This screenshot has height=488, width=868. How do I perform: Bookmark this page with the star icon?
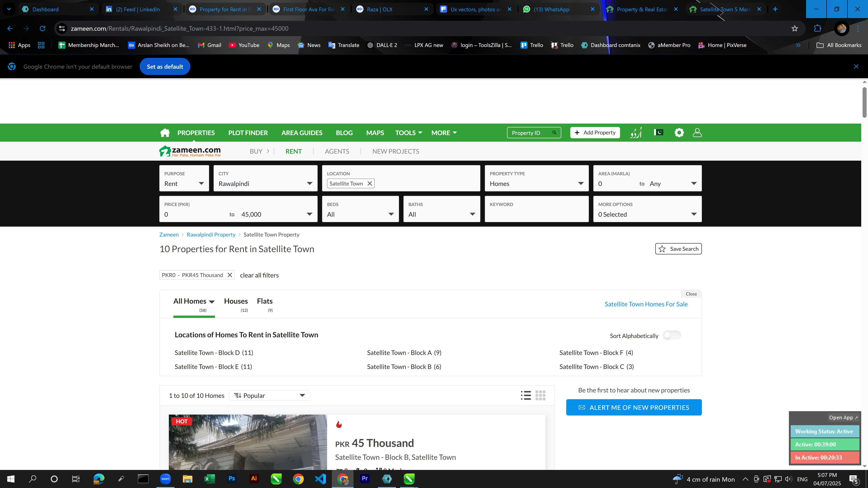795,29
